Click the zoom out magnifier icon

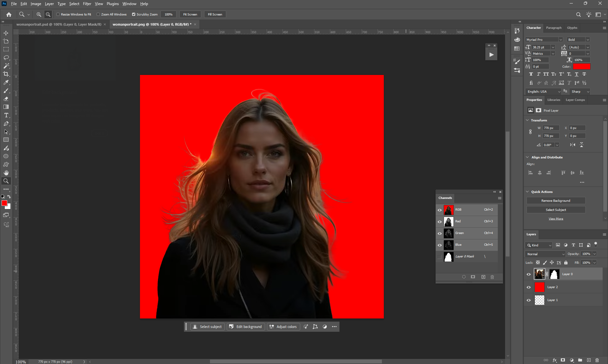(x=48, y=15)
